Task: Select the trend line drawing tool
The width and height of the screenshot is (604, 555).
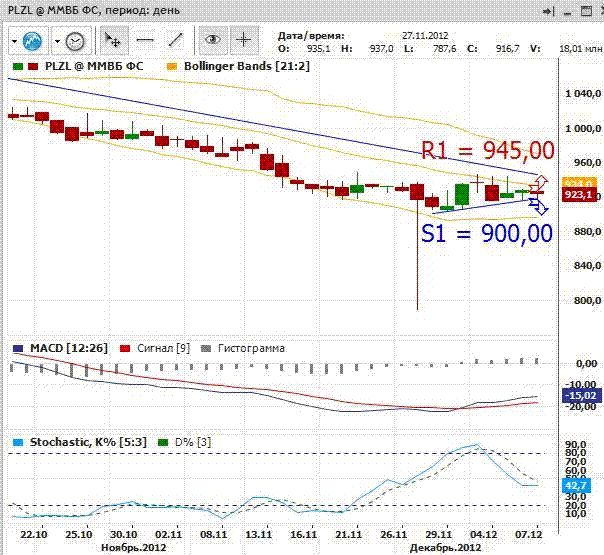Action: pos(176,40)
